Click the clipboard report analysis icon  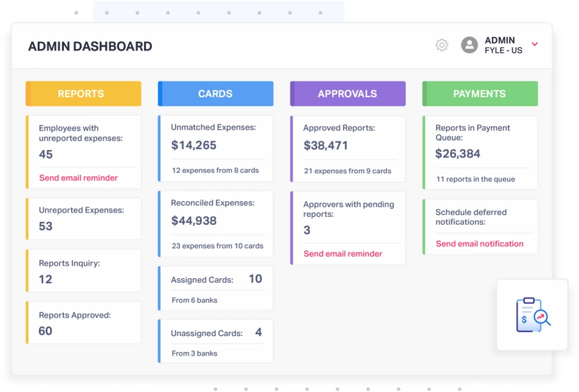coord(532,314)
